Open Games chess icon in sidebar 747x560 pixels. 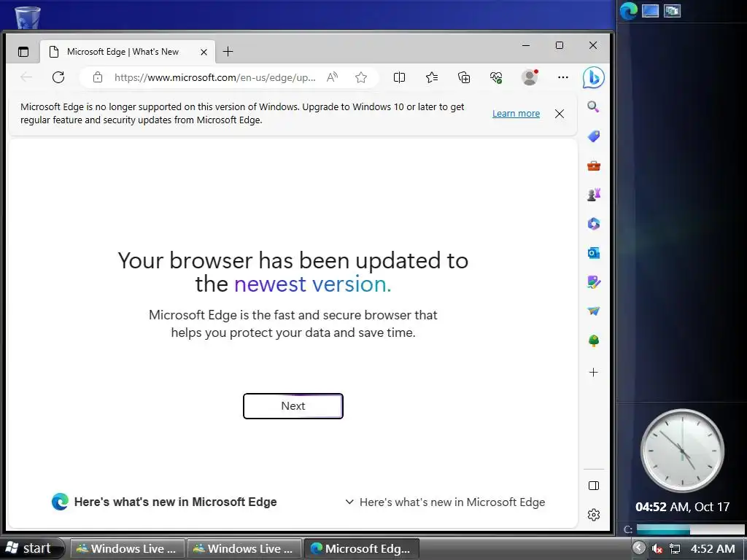[x=594, y=194]
